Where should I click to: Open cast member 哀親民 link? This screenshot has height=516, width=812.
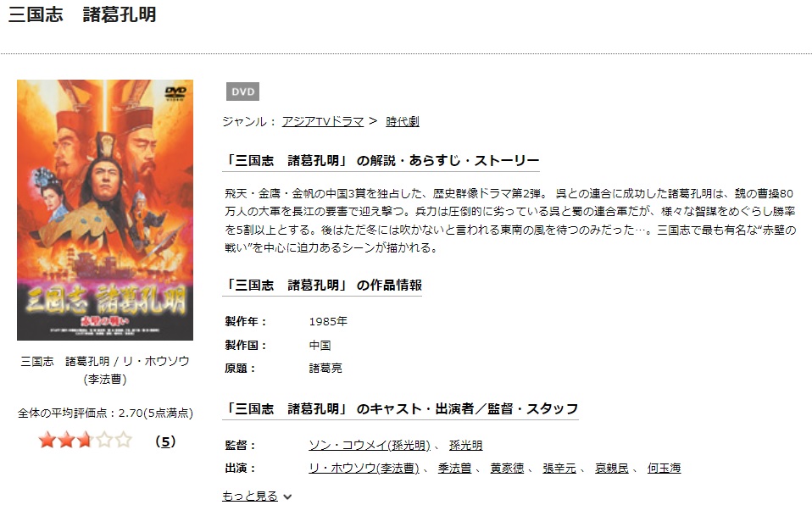(x=612, y=468)
